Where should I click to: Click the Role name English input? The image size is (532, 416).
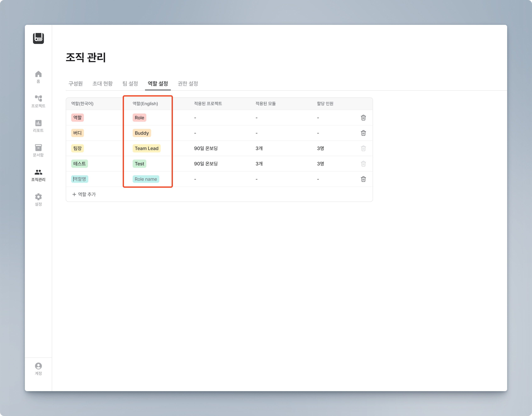tap(146, 179)
